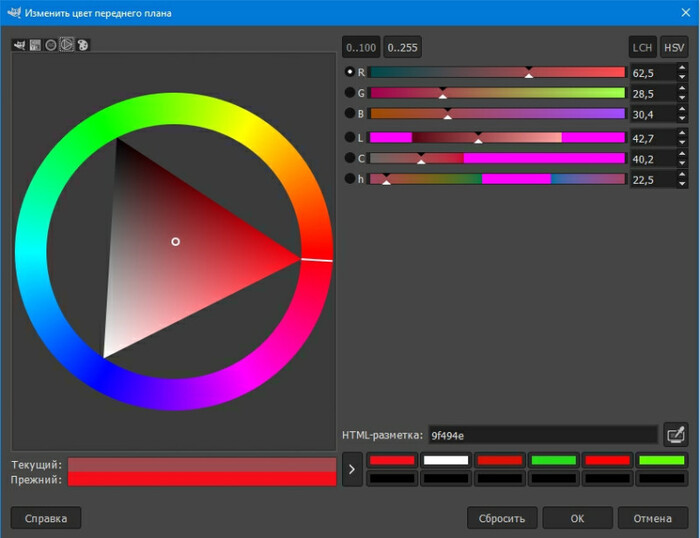Open the Palette selector tab
The height and width of the screenshot is (538, 700).
[x=83, y=45]
